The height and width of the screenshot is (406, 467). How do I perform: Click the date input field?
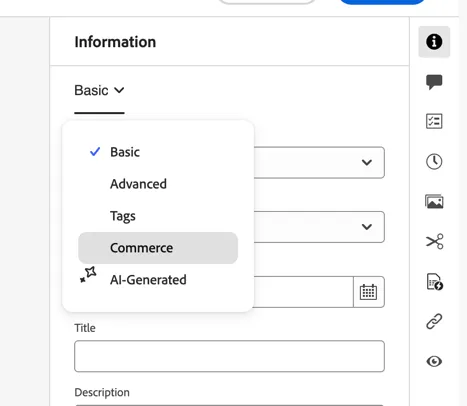click(303, 292)
